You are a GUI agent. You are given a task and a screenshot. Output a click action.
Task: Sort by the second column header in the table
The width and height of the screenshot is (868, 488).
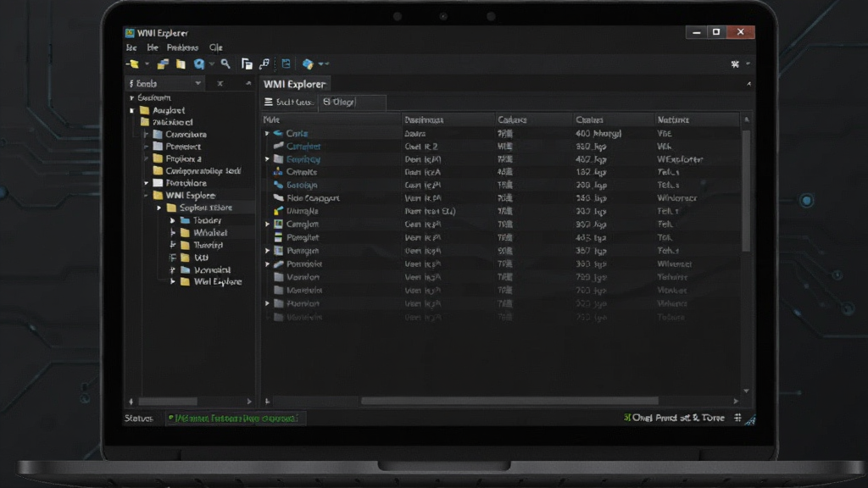(x=448, y=119)
